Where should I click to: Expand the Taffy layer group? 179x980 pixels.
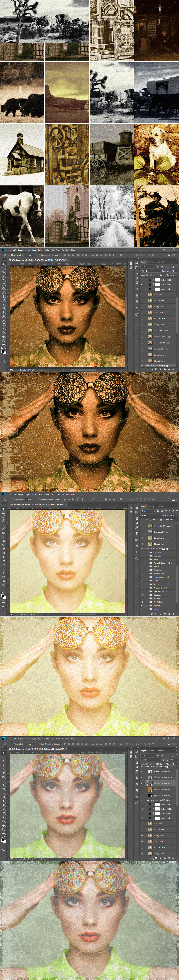click(148, 581)
